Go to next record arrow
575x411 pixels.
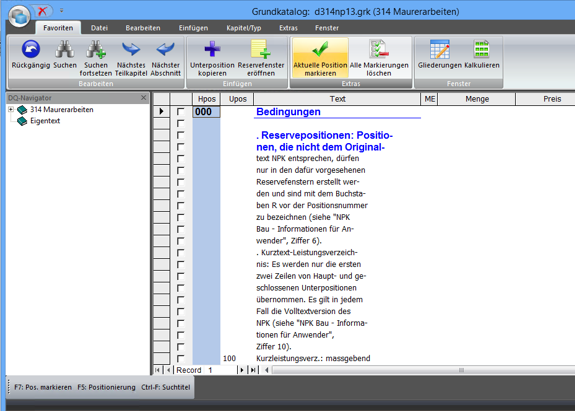click(x=241, y=370)
